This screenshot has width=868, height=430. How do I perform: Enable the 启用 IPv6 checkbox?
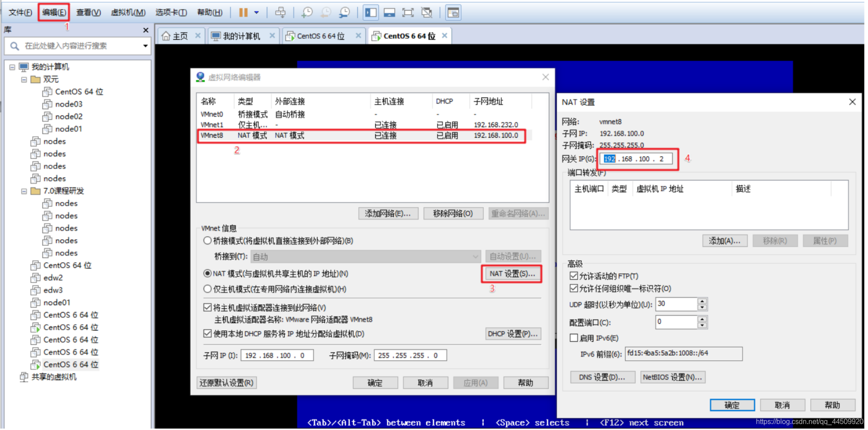(x=573, y=338)
